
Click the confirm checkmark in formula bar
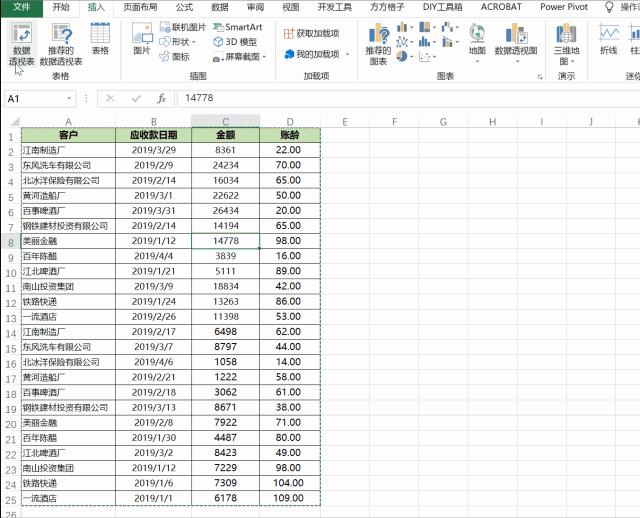[136, 98]
